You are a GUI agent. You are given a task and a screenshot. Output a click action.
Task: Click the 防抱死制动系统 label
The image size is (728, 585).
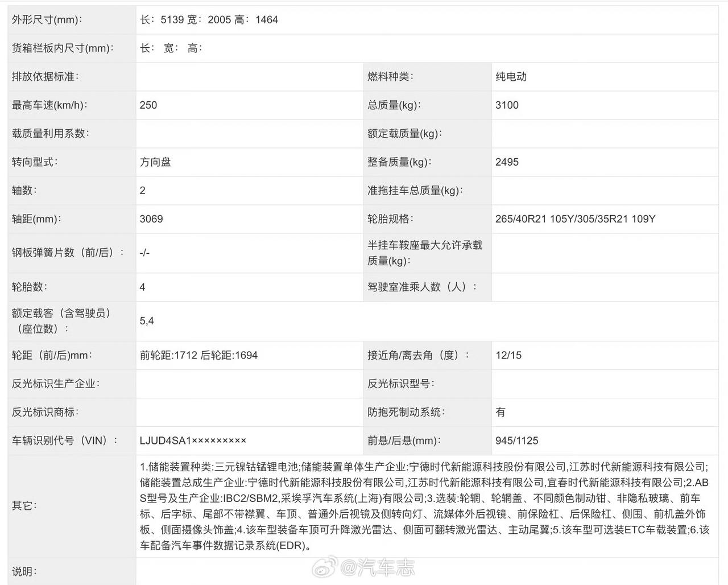click(x=406, y=412)
